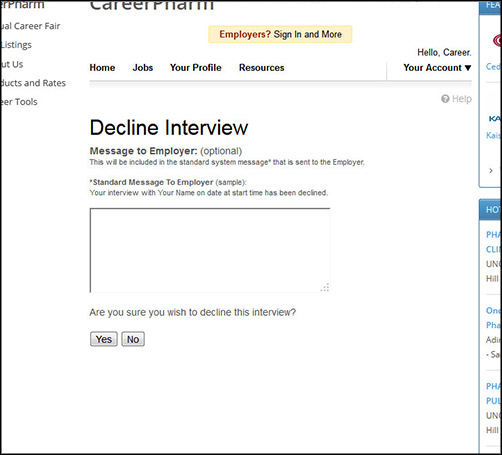
Task: Visit the About Us sidebar link
Action: (12, 64)
